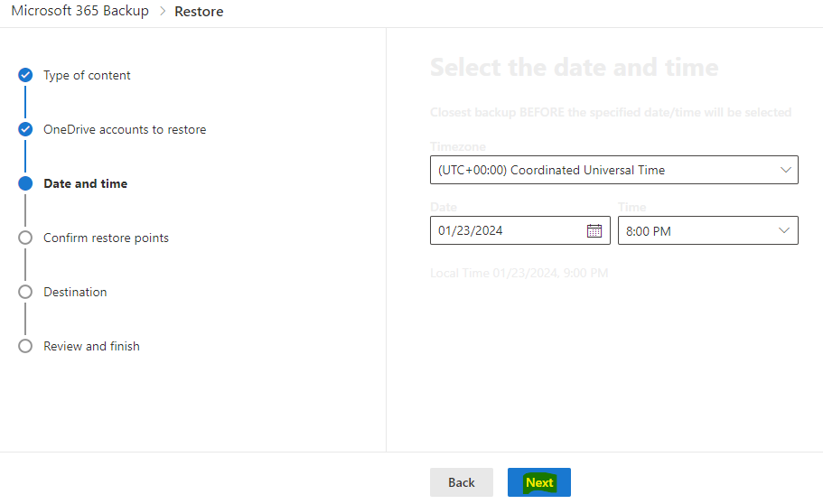Open the calendar date picker icon

click(594, 230)
